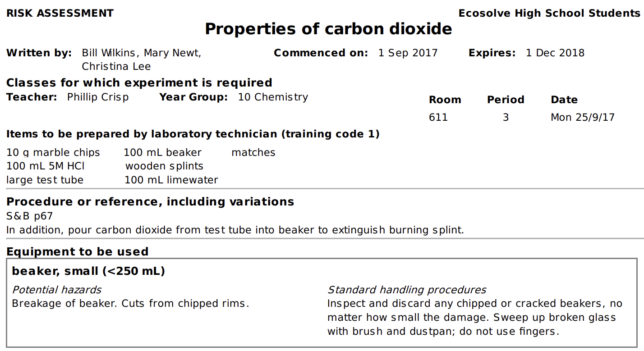This screenshot has width=644, height=351.
Task: Click the author name 'Christina Lee'
Action: pos(116,67)
